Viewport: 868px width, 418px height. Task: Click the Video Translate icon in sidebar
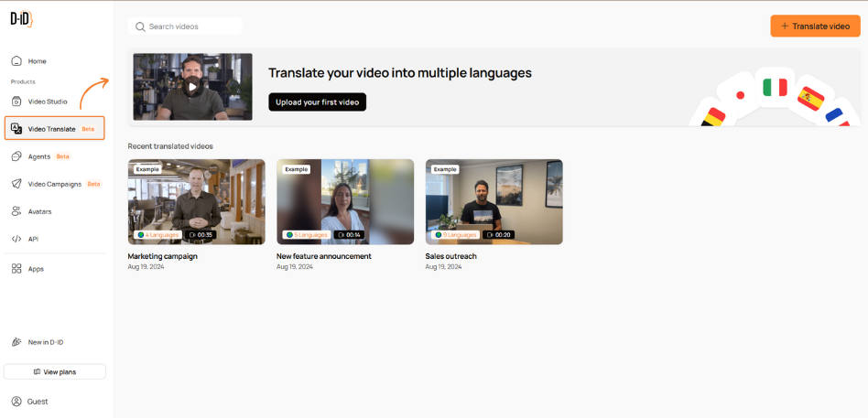click(17, 129)
